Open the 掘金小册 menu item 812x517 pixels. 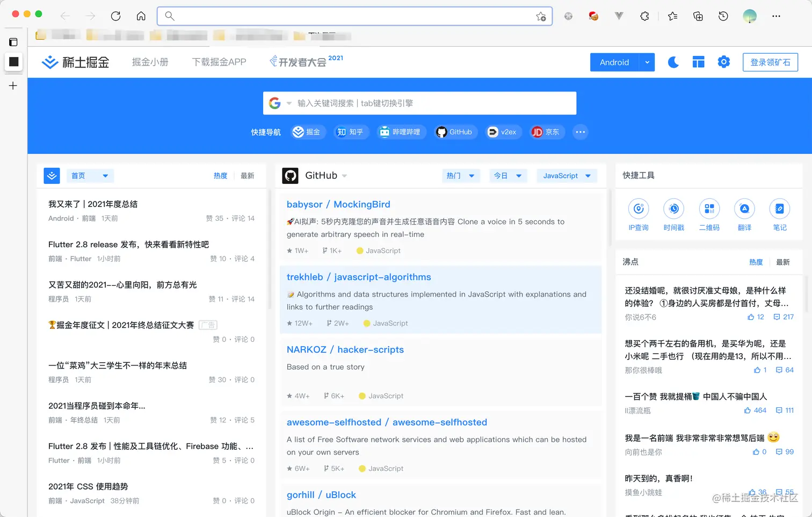[x=150, y=62]
